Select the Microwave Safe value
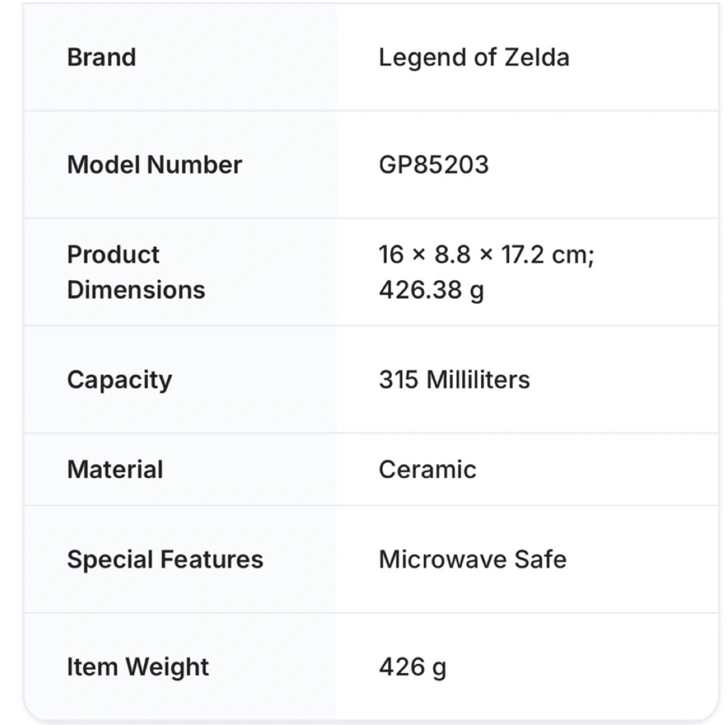 pyautogui.click(x=473, y=560)
